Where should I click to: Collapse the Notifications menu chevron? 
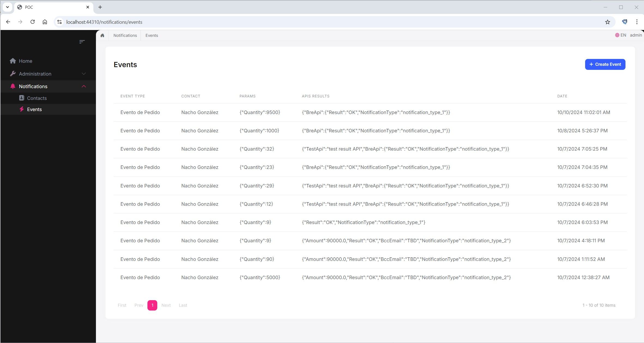[84, 86]
